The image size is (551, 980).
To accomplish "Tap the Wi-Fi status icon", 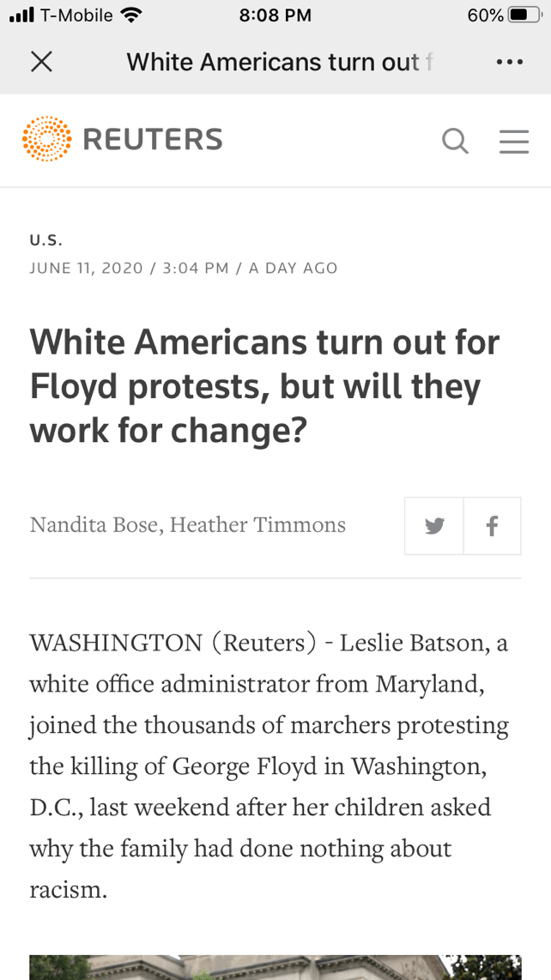I will 131,15.
